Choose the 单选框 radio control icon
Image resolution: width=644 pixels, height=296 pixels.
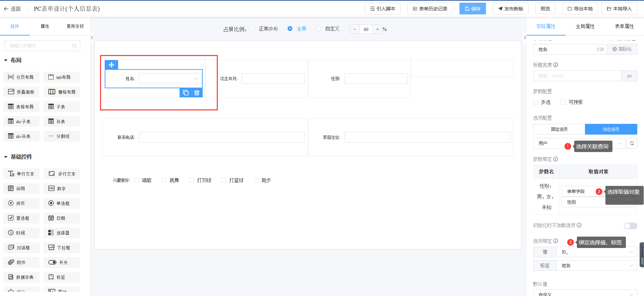(x=51, y=203)
